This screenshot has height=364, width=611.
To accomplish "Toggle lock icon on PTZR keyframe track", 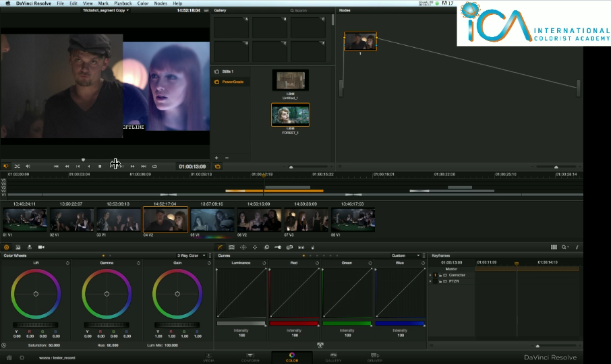I will (x=440, y=281).
